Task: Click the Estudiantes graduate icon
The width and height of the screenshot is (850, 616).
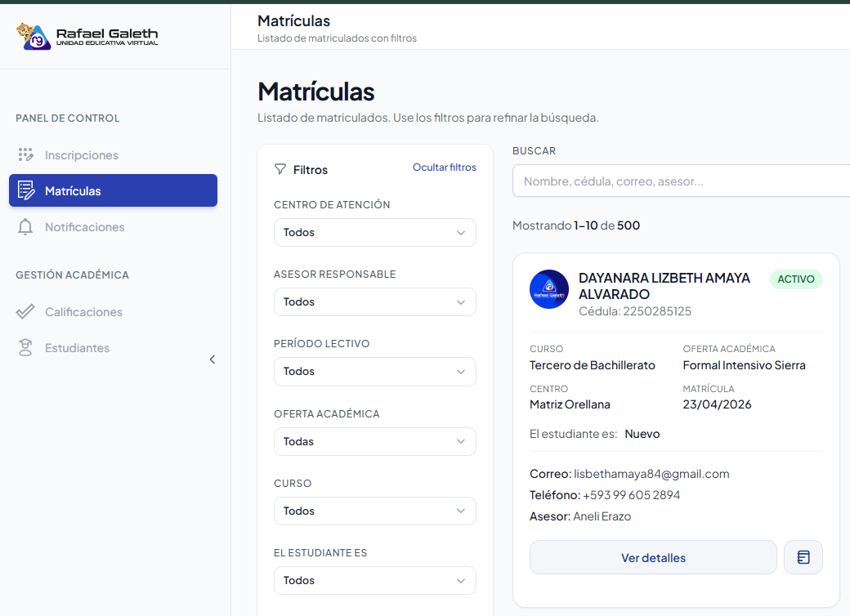Action: (26, 348)
